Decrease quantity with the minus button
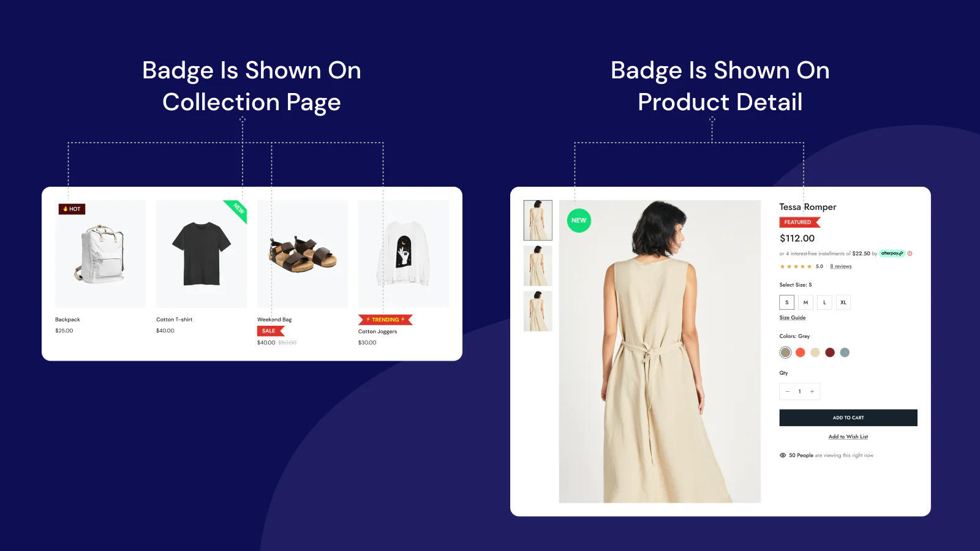Viewport: 980px width, 551px height. (788, 392)
